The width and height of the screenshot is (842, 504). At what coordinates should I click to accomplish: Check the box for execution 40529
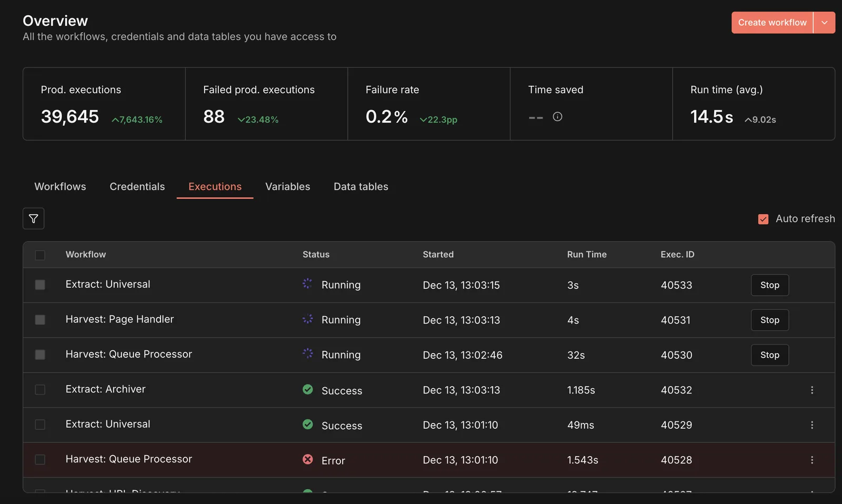pos(40,425)
